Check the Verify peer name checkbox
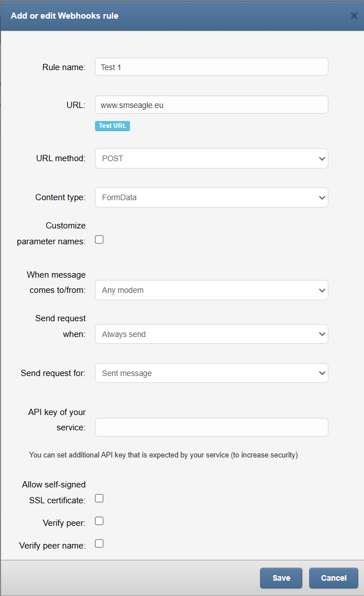The width and height of the screenshot is (364, 596). [99, 543]
